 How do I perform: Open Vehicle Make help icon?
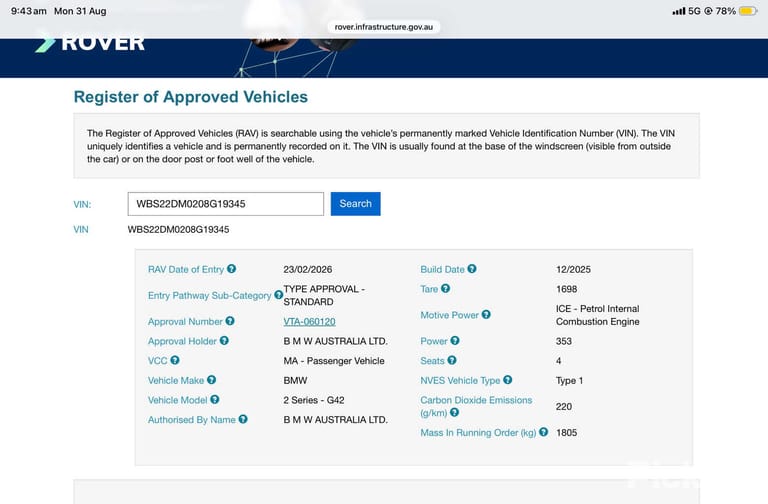click(212, 380)
